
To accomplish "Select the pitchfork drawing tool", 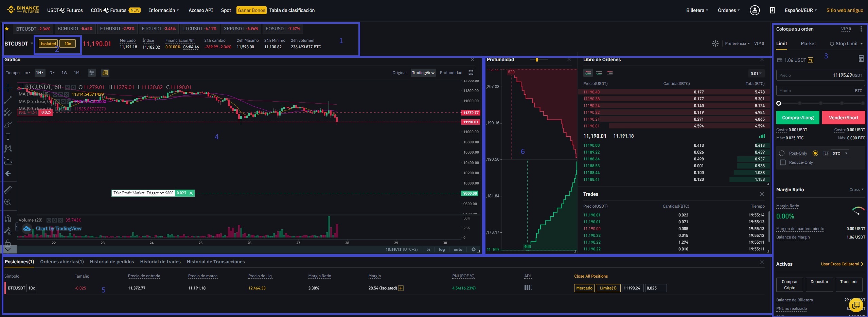I will [8, 112].
